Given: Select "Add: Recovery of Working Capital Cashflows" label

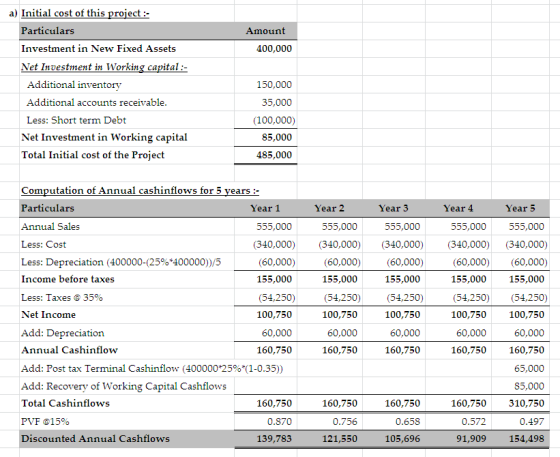Looking at the screenshot, I should coord(124,386).
